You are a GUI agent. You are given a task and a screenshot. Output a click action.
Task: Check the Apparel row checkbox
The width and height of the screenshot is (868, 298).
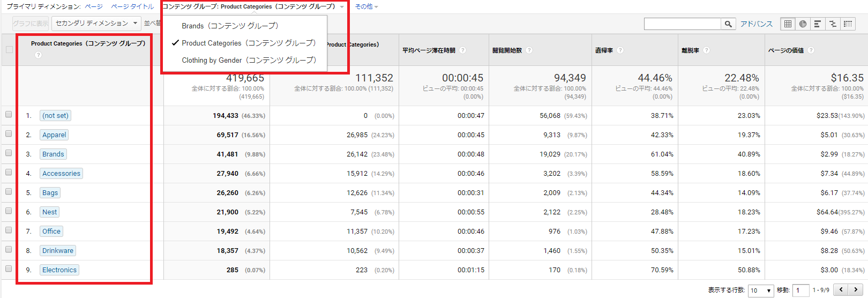click(x=9, y=133)
